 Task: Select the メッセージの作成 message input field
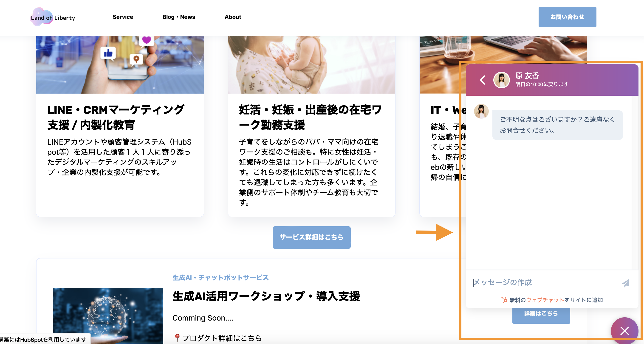click(503, 283)
